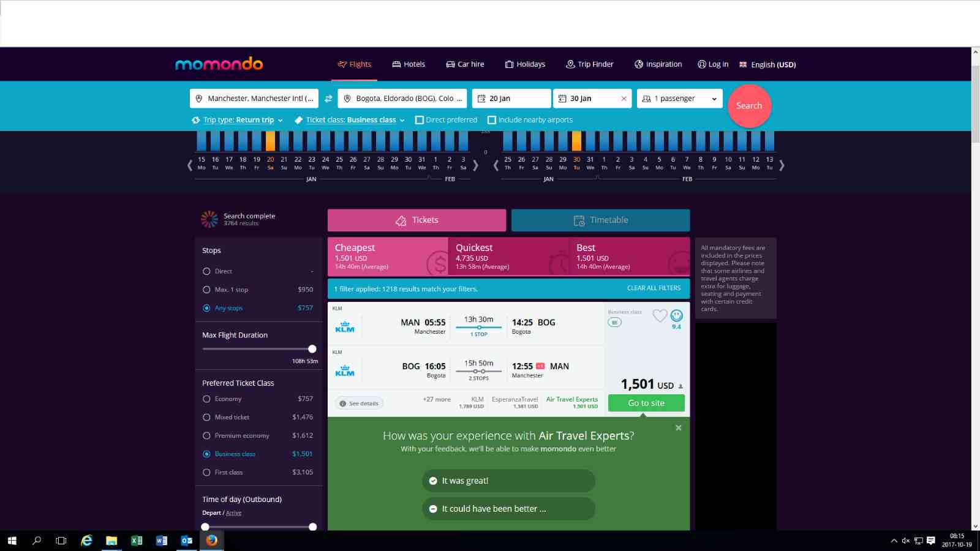980x551 pixels.
Task: Show next return dates in price graph
Action: click(x=782, y=165)
